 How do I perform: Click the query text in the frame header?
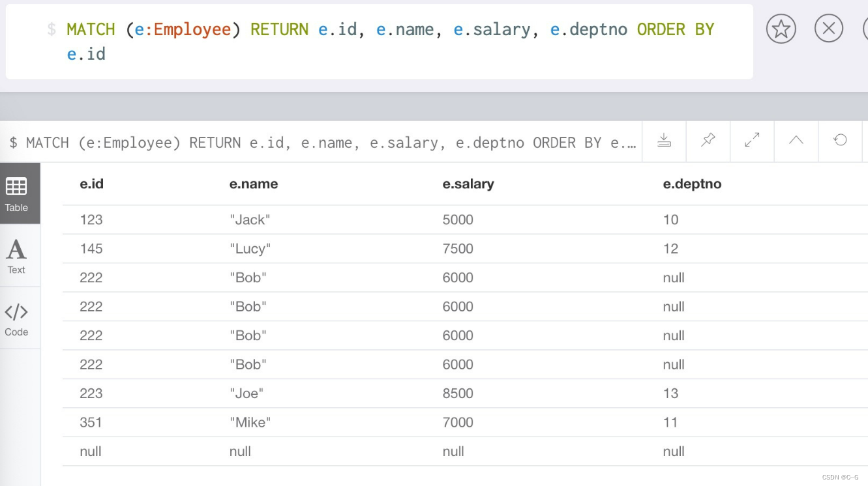(322, 143)
